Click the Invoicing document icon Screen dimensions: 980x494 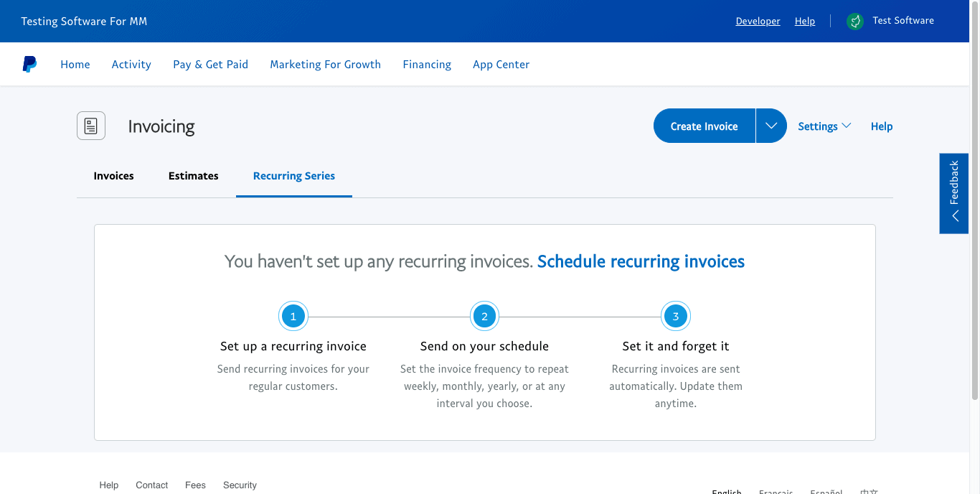pyautogui.click(x=91, y=126)
